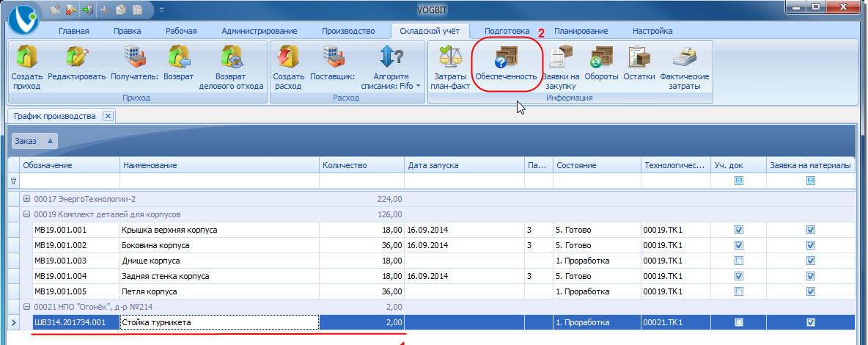Click Заявка на материалы column header

pos(810,165)
